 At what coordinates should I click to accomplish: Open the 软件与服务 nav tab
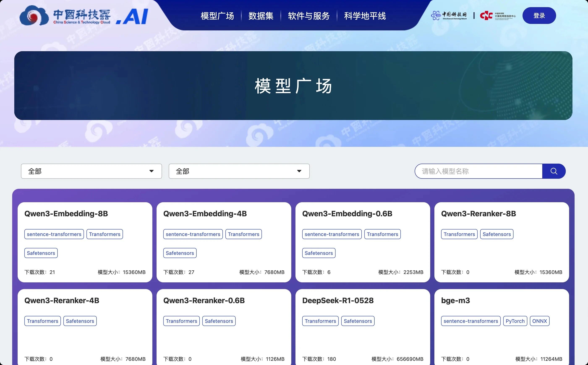309,16
